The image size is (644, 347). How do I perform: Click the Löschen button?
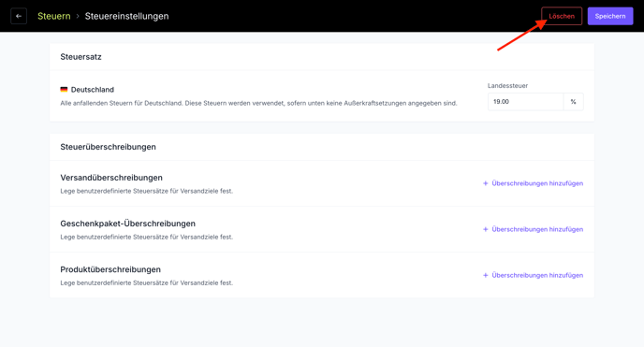point(562,16)
